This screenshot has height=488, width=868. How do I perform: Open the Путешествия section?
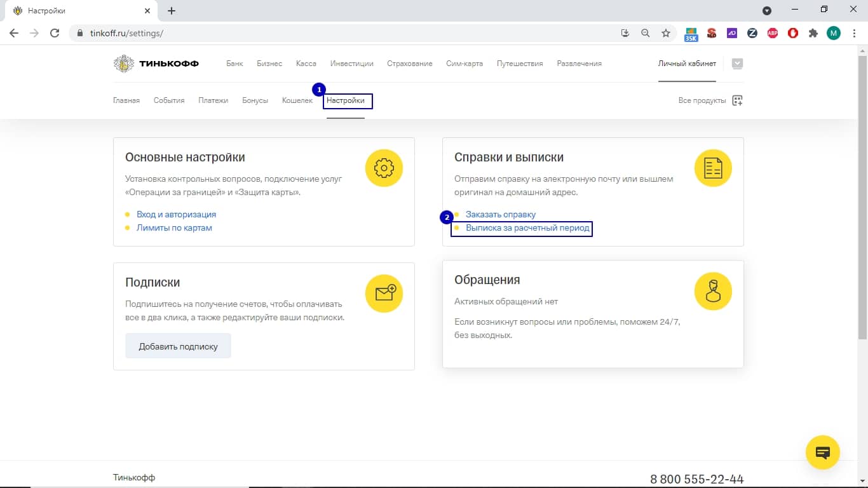(520, 64)
